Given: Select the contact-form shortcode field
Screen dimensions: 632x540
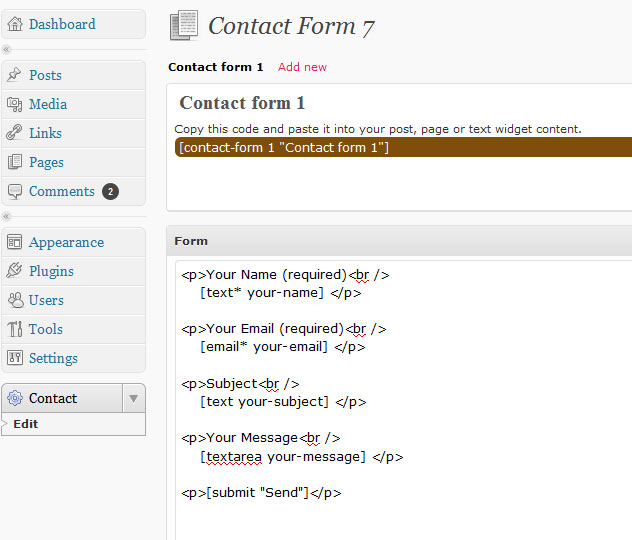Looking at the screenshot, I should 403,147.
